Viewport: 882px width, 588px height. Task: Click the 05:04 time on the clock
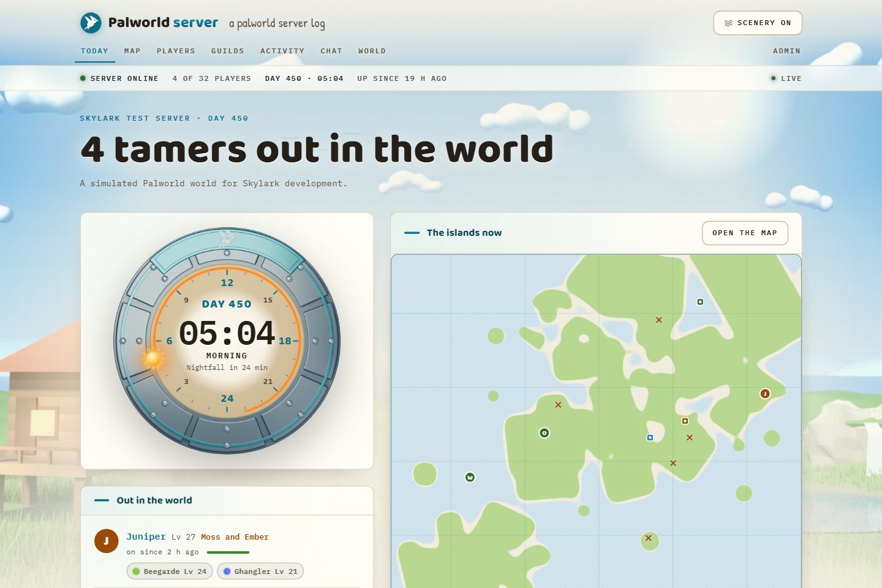click(227, 334)
